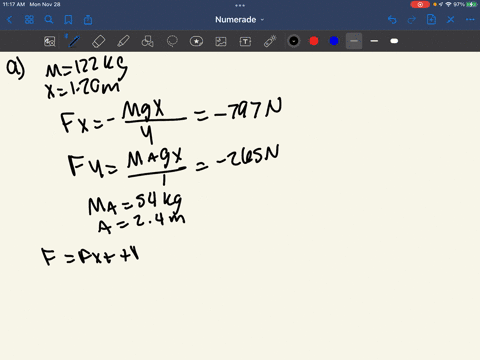Choose the medium stroke width

click(374, 41)
